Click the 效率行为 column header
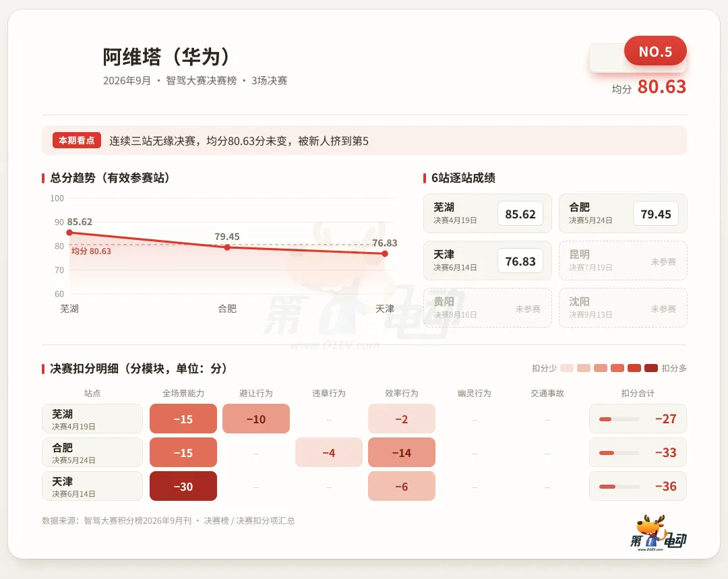Viewport: 728px width, 579px height. [x=402, y=393]
